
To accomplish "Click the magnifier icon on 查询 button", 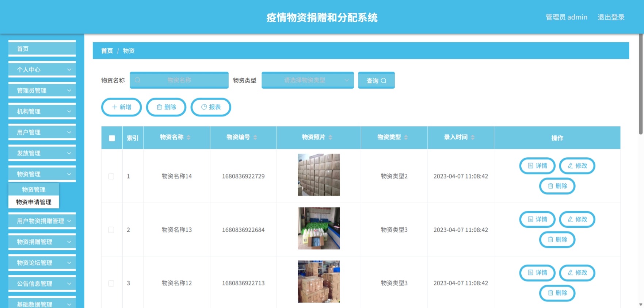I will tap(384, 81).
